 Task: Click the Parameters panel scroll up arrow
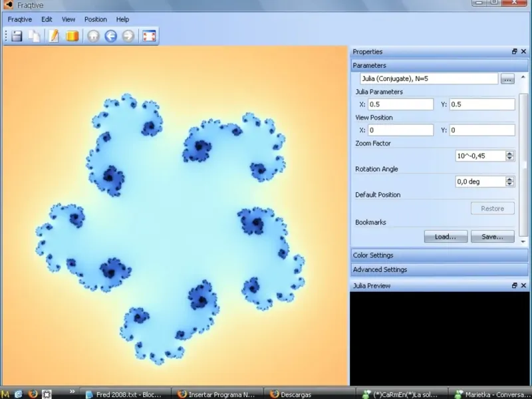point(523,77)
